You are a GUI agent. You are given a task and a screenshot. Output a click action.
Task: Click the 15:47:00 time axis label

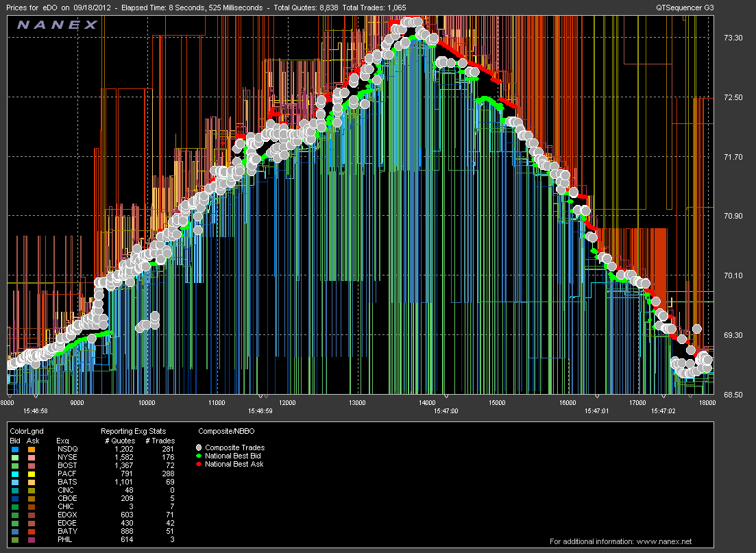point(446,410)
